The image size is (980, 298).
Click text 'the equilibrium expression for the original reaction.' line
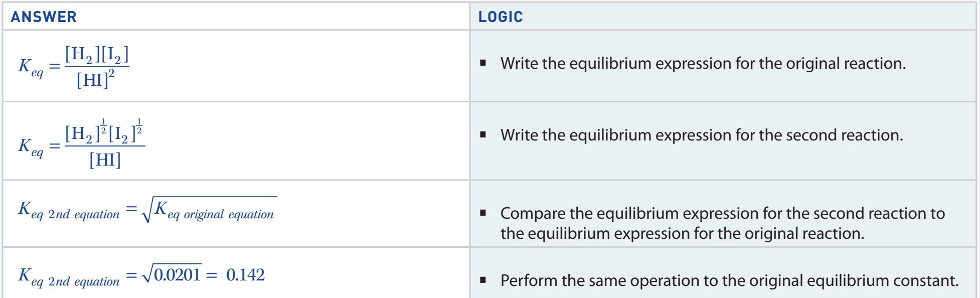(683, 233)
